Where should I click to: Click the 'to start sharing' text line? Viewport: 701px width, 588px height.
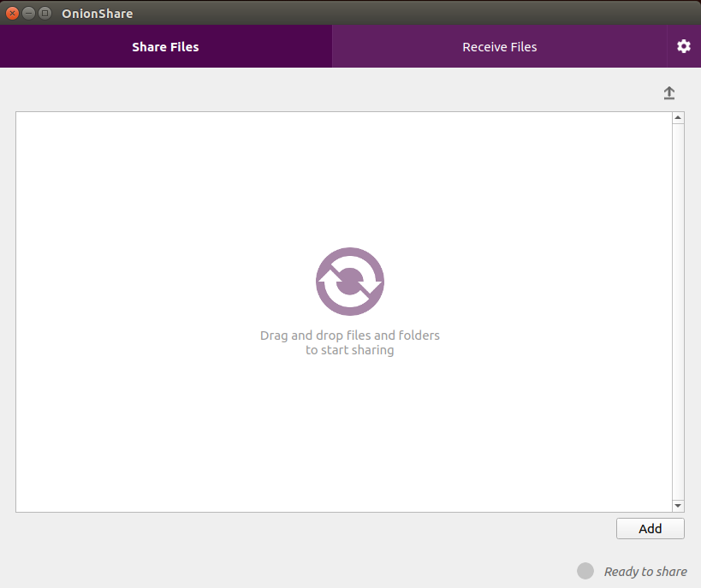tap(349, 350)
